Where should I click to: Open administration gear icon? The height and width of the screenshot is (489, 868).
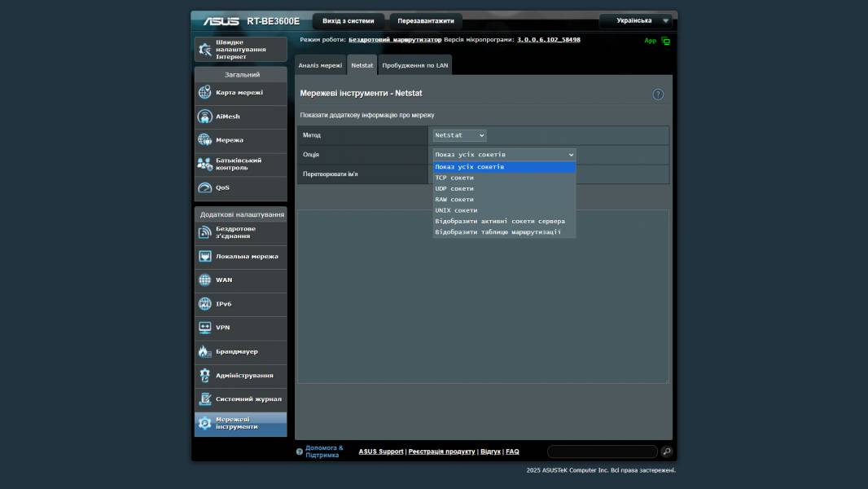[x=205, y=375]
